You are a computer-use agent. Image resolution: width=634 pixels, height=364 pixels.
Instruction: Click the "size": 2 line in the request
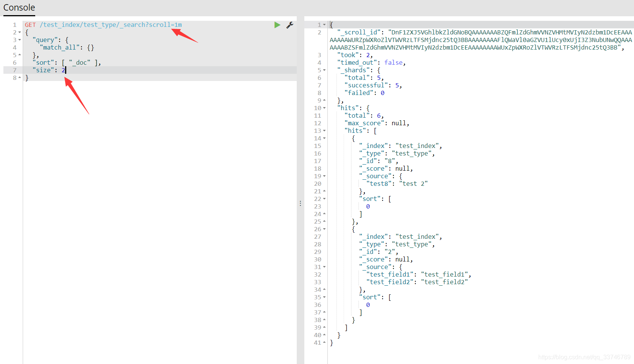[49, 70]
